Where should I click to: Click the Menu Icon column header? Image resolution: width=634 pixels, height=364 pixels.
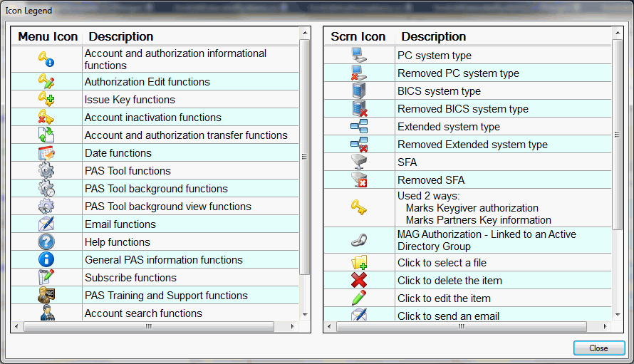coord(48,36)
